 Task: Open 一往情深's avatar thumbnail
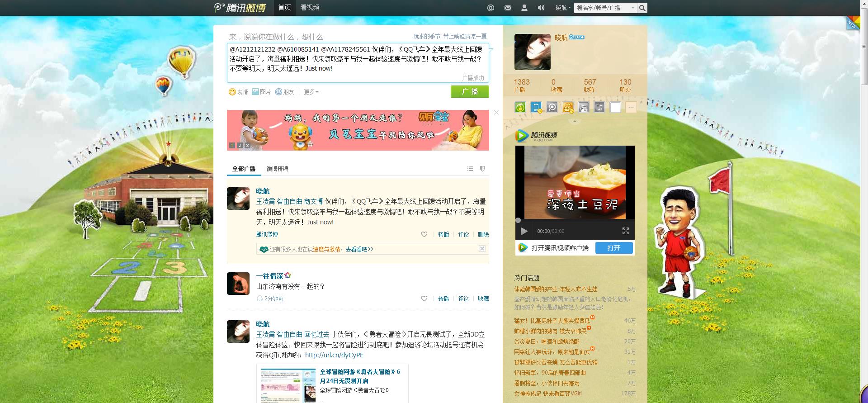coord(238,284)
